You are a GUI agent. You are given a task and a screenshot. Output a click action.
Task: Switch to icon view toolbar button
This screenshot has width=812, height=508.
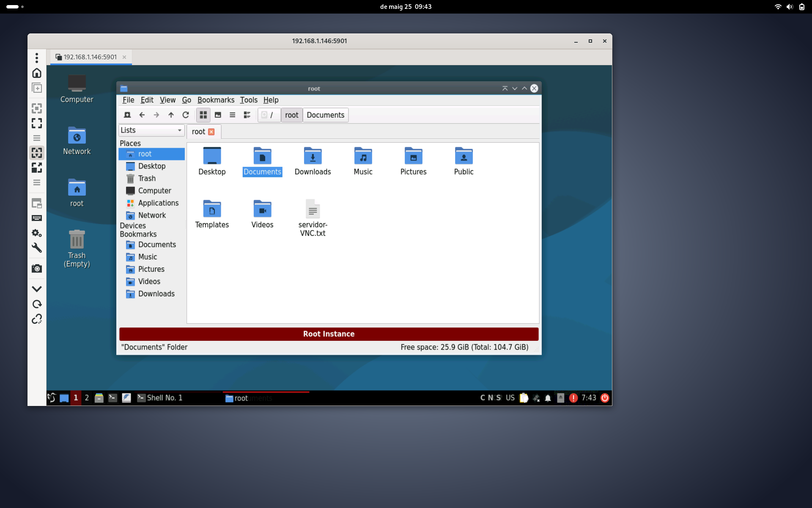pos(203,115)
